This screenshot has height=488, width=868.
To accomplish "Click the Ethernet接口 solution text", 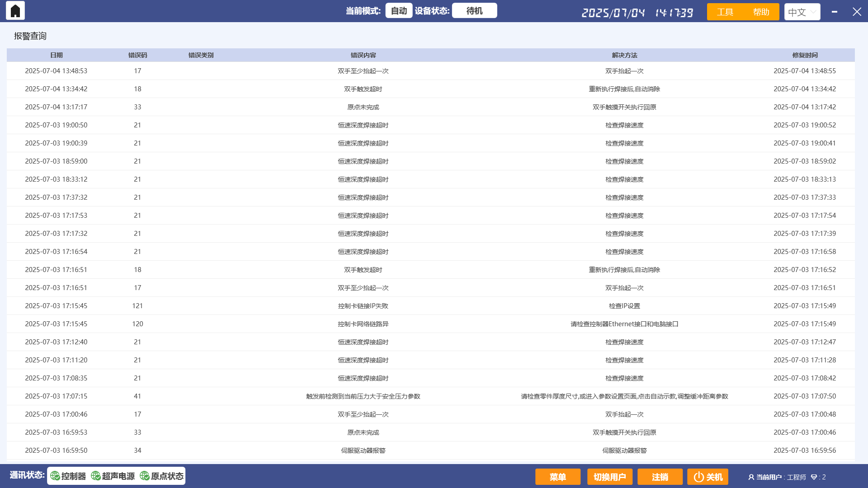I will (624, 324).
